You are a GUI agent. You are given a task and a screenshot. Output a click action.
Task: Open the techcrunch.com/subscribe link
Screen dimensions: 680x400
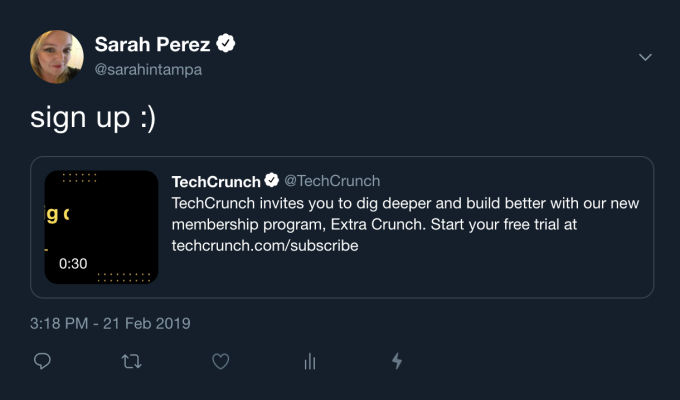coord(265,245)
